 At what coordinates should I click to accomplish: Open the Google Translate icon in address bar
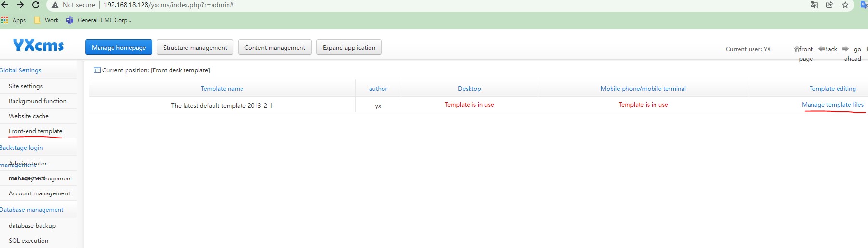(x=814, y=5)
